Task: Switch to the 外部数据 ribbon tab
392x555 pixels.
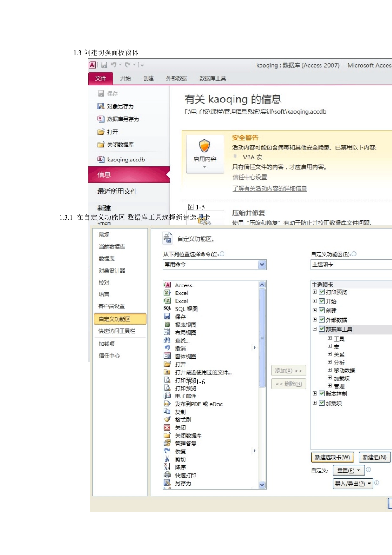Action: (177, 78)
